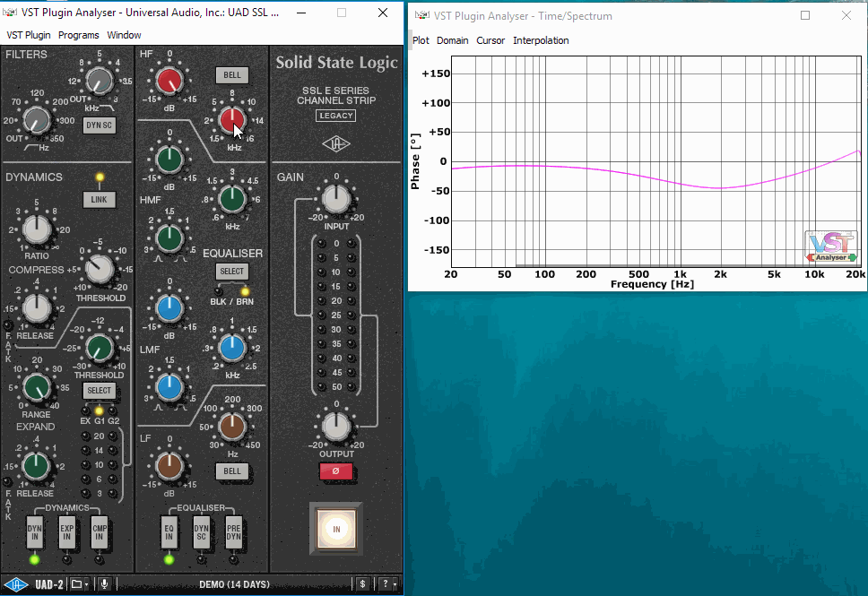Click the Universal Audio logo under LEGACY
Viewport: 868px width, 596px height.
(x=336, y=144)
